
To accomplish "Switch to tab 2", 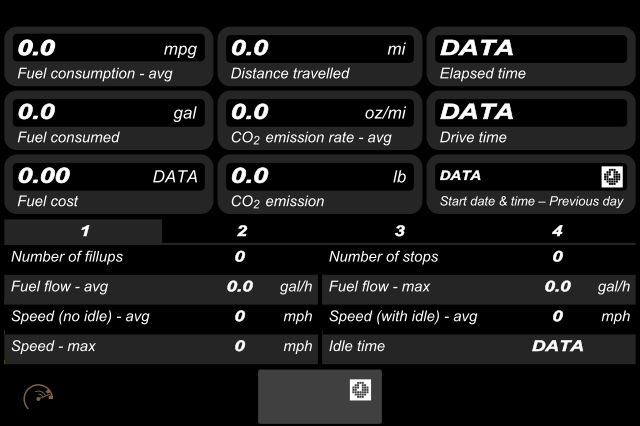I will 242,231.
